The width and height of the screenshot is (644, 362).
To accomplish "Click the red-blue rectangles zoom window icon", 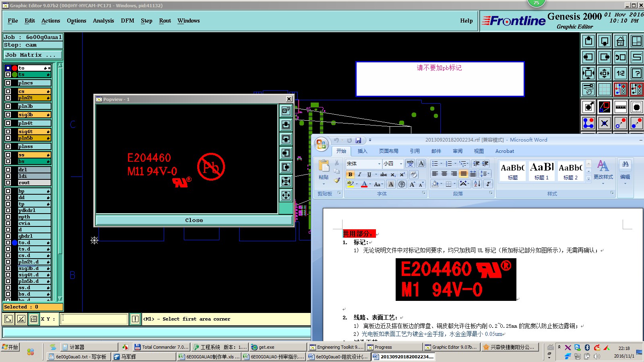I will [x=604, y=107].
